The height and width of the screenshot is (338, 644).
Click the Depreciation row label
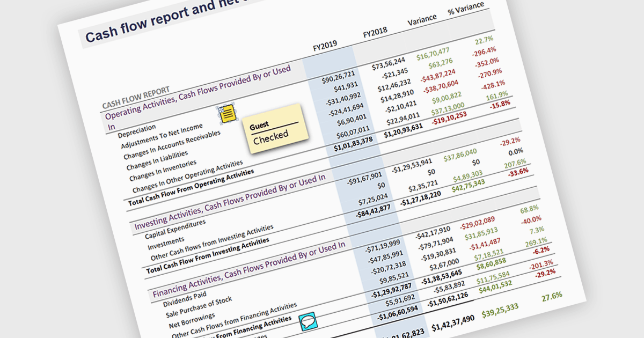coord(137,131)
